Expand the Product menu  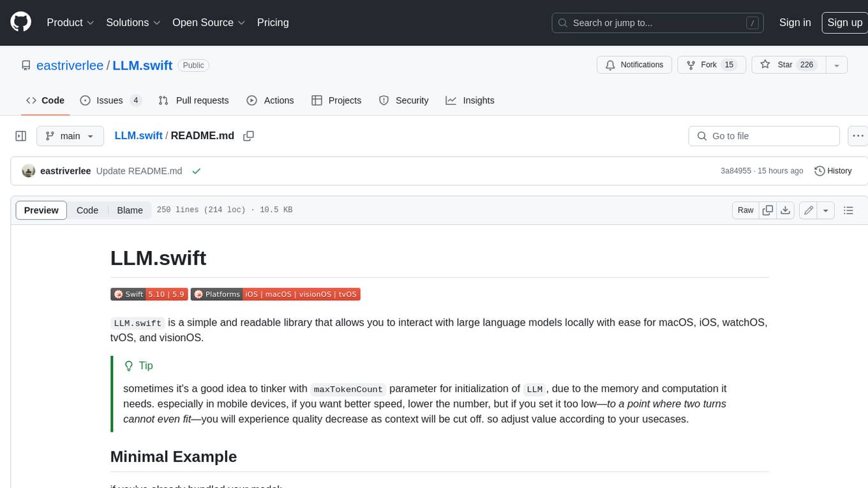[70, 22]
